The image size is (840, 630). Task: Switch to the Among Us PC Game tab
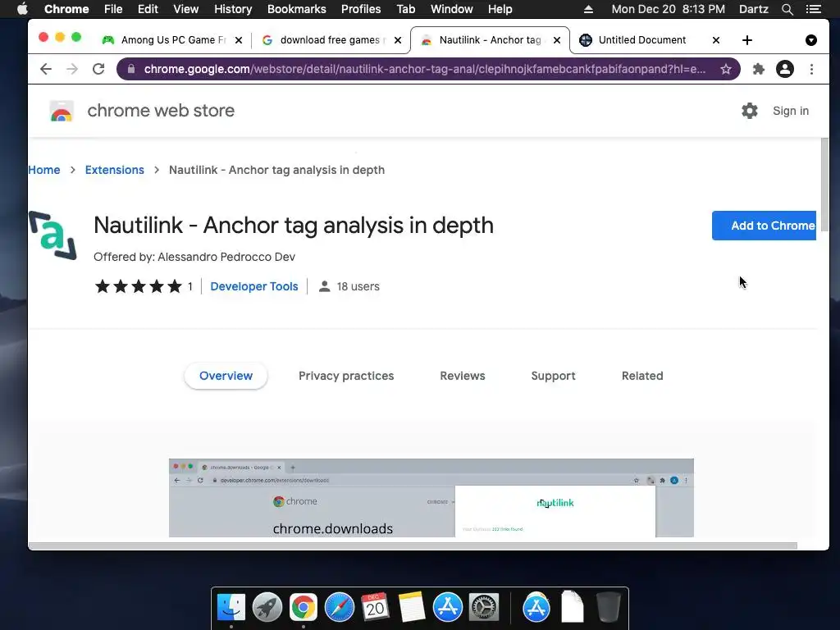point(171,40)
